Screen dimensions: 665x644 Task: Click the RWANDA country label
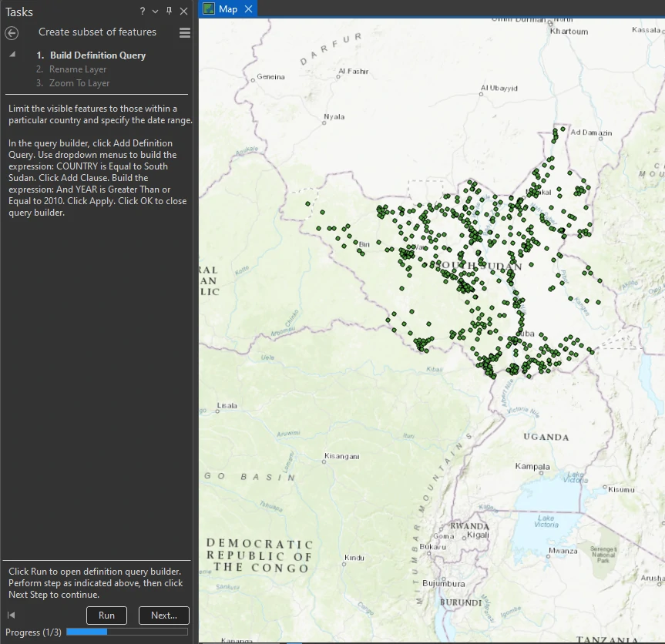click(x=469, y=526)
